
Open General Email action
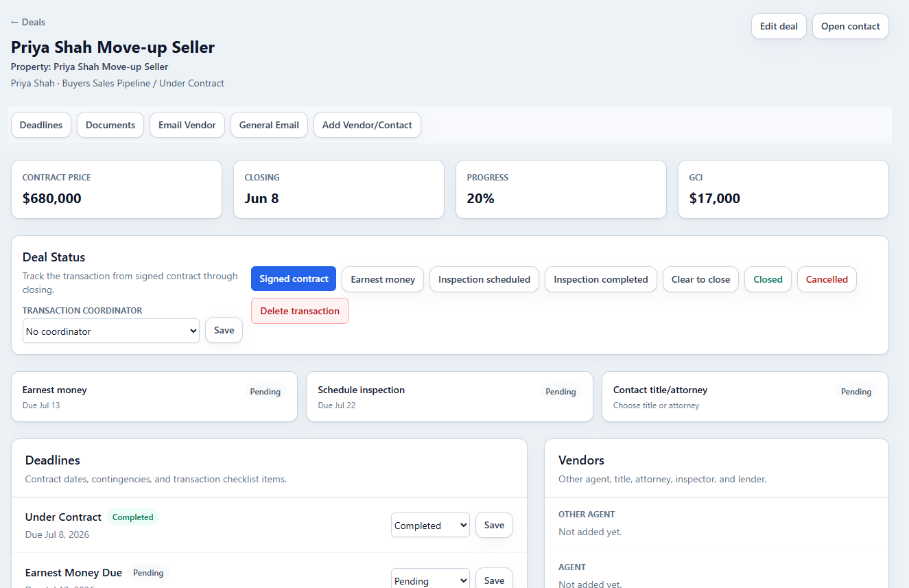pyautogui.click(x=269, y=125)
